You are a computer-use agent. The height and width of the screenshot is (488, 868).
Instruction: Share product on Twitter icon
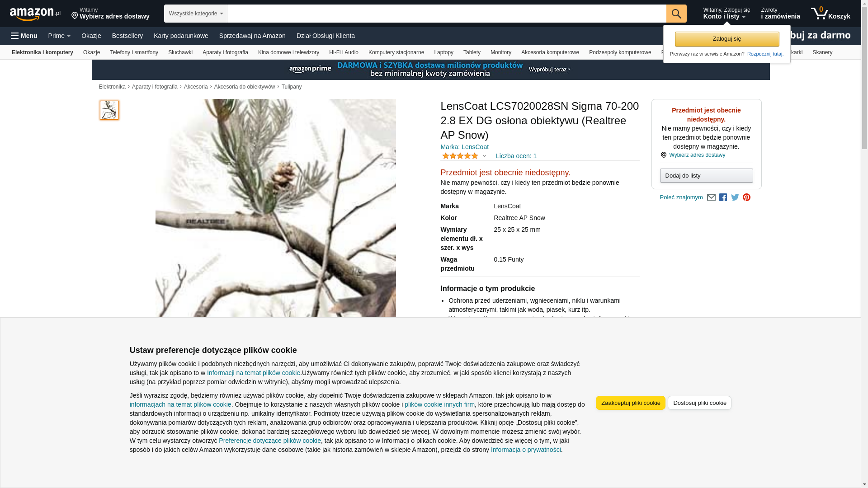click(735, 197)
